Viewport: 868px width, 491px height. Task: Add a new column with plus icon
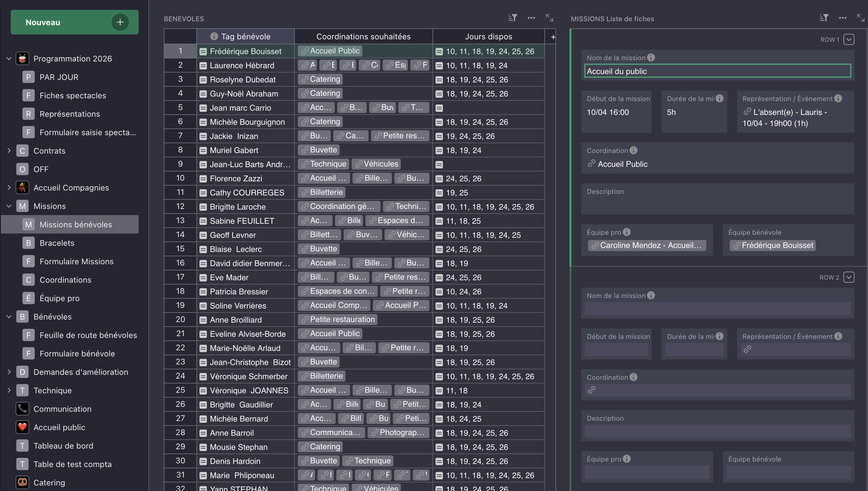(553, 37)
